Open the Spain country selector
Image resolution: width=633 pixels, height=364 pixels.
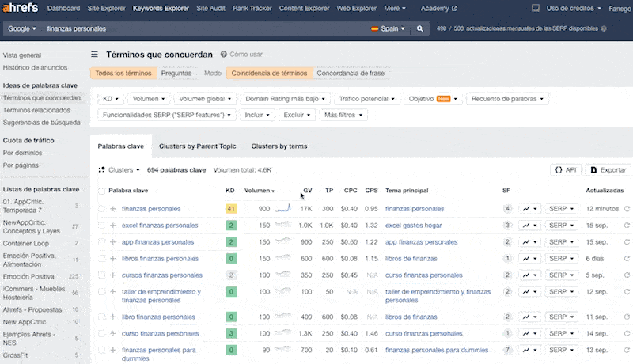coord(388,28)
